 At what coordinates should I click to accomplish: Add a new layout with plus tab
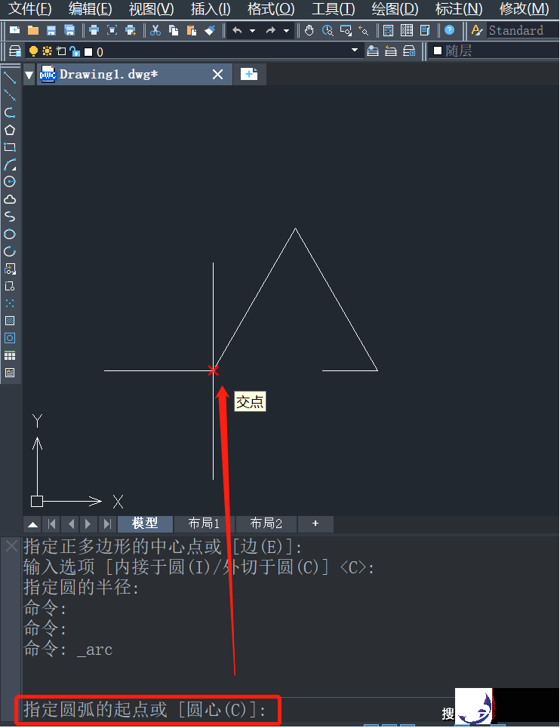click(x=315, y=524)
